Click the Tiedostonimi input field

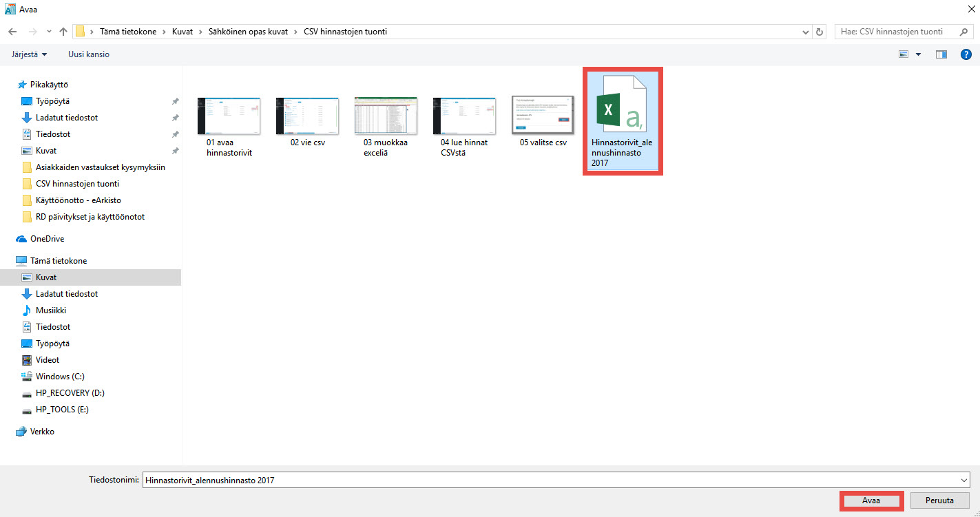(551, 481)
